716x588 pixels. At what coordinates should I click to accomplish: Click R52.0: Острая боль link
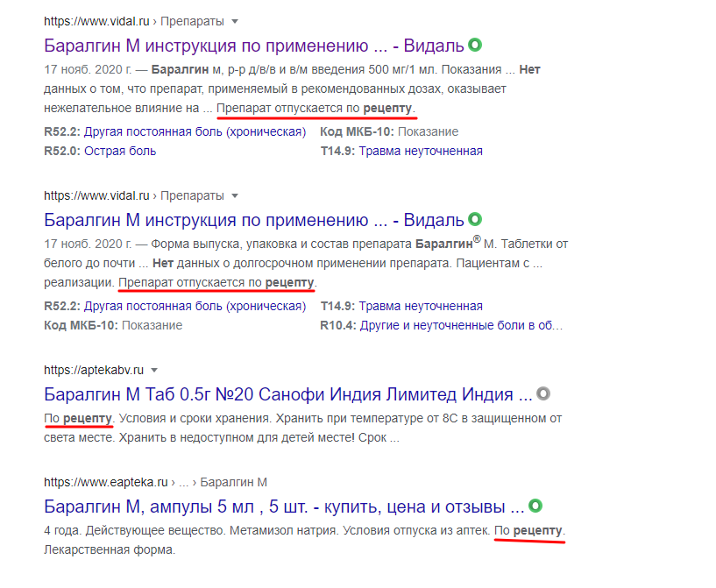pyautogui.click(x=100, y=151)
